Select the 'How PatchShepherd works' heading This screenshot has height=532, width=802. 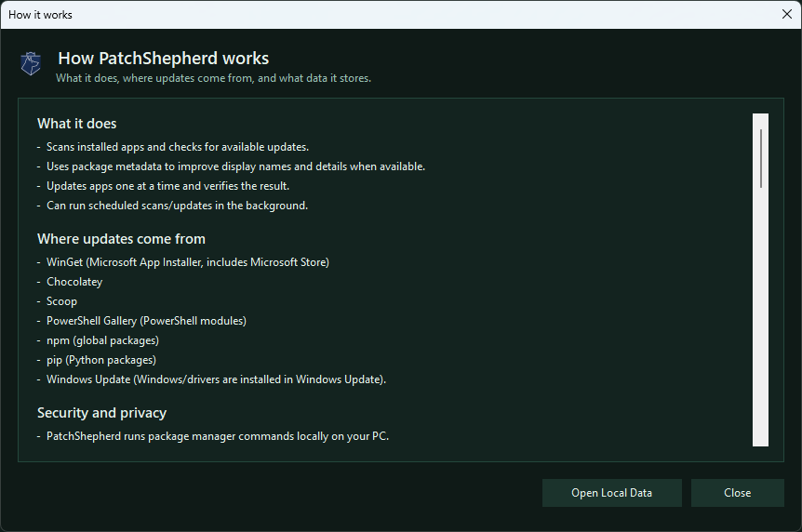tap(163, 59)
